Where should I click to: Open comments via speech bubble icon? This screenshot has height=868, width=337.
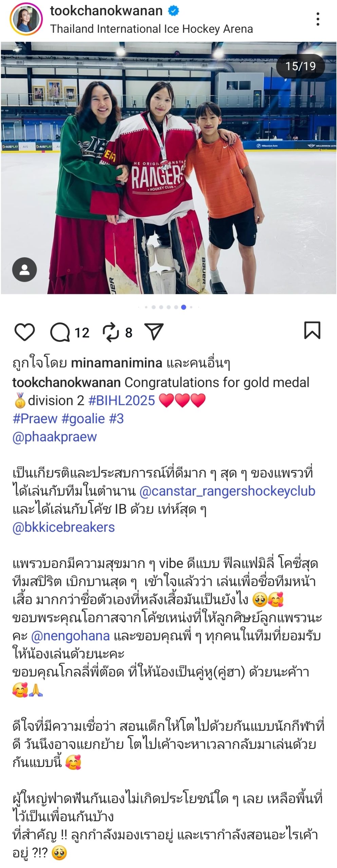[59, 332]
